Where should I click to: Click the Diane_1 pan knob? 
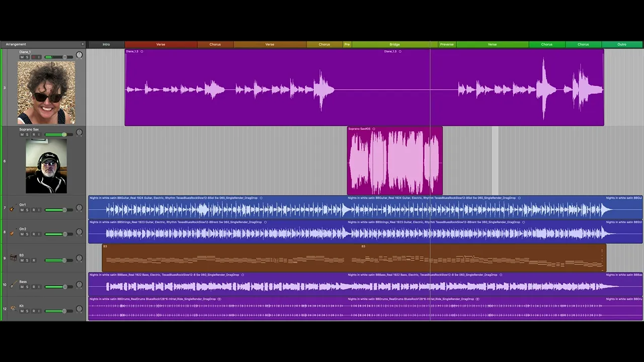coord(79,55)
